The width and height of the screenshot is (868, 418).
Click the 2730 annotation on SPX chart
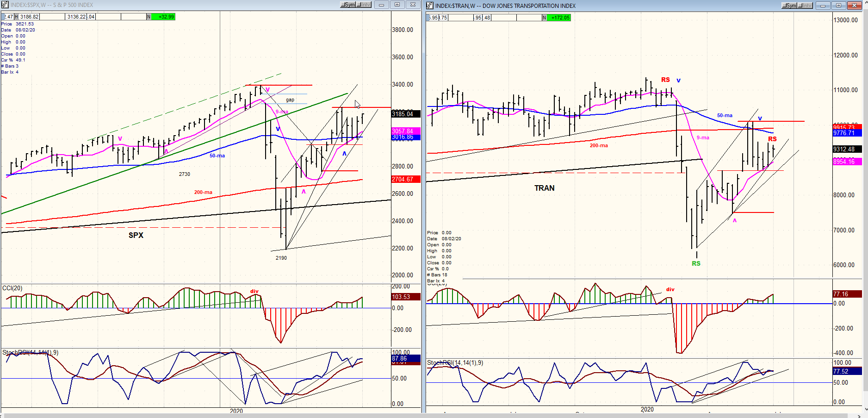(x=185, y=174)
